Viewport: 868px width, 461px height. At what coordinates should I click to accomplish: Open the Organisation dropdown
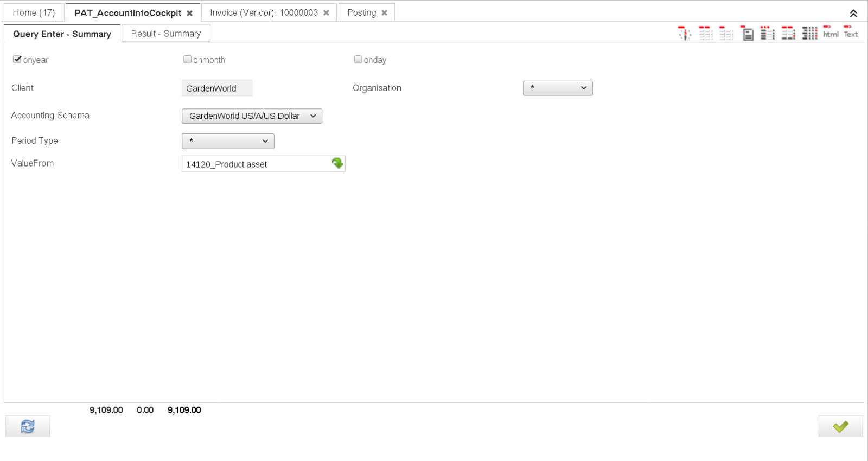coord(558,88)
